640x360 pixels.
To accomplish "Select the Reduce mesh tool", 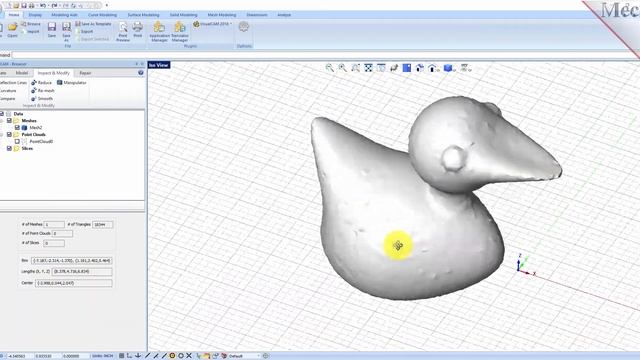I will [x=42, y=83].
